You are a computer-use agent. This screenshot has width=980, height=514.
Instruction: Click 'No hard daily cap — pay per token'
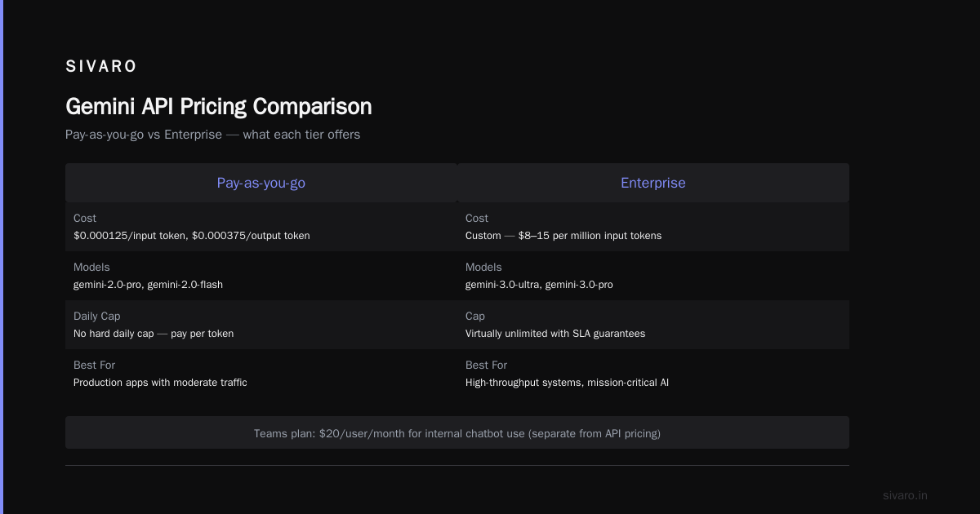click(154, 334)
